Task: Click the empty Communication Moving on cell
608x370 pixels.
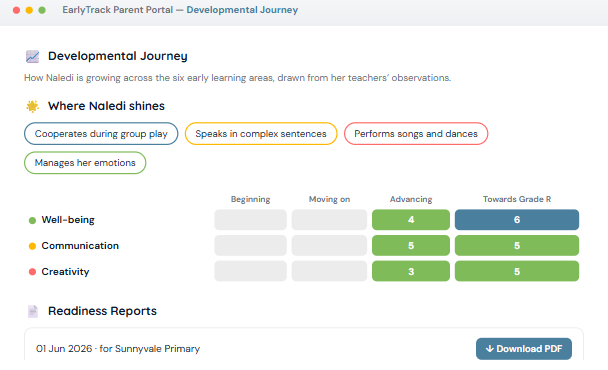Action: click(329, 246)
